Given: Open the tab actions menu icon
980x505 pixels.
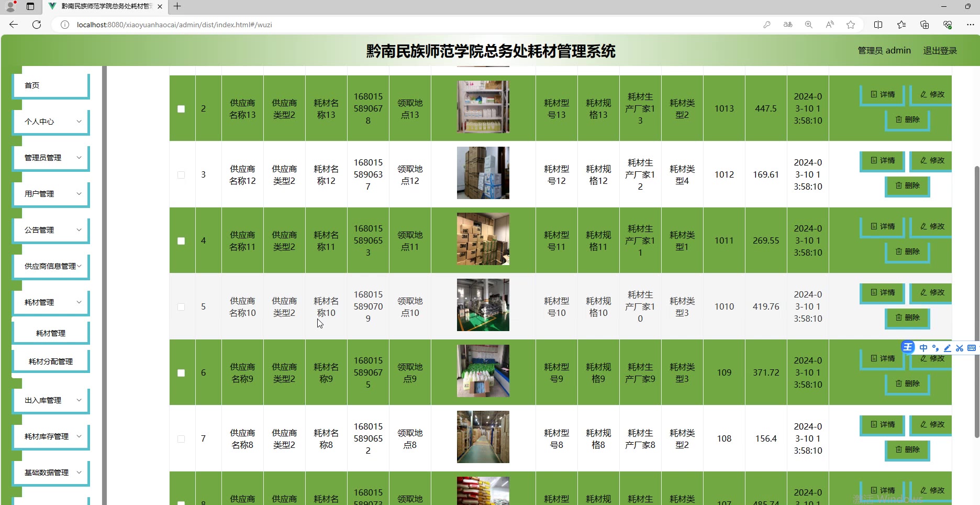Looking at the screenshot, I should coord(30,6).
